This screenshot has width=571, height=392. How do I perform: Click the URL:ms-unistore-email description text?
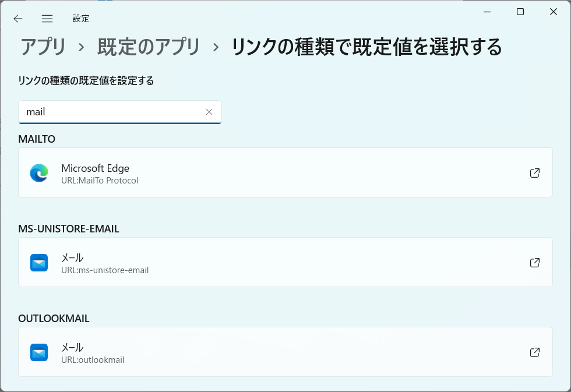tap(105, 270)
